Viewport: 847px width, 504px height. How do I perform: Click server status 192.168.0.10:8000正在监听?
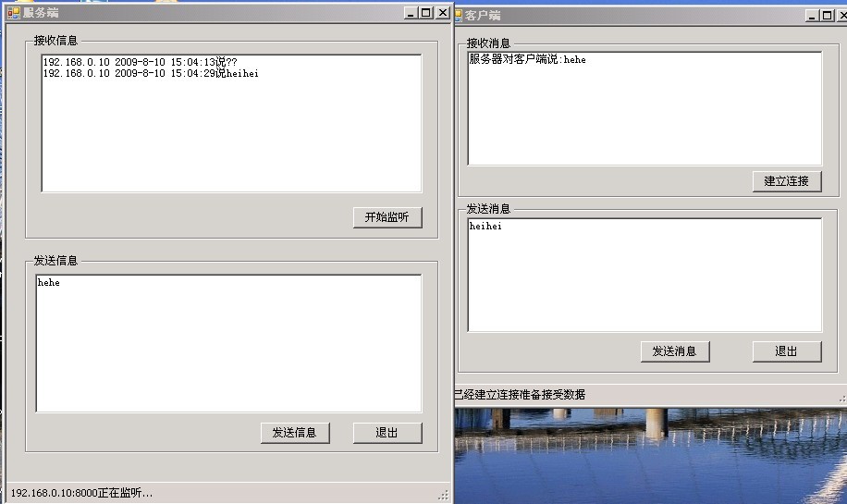click(x=81, y=493)
